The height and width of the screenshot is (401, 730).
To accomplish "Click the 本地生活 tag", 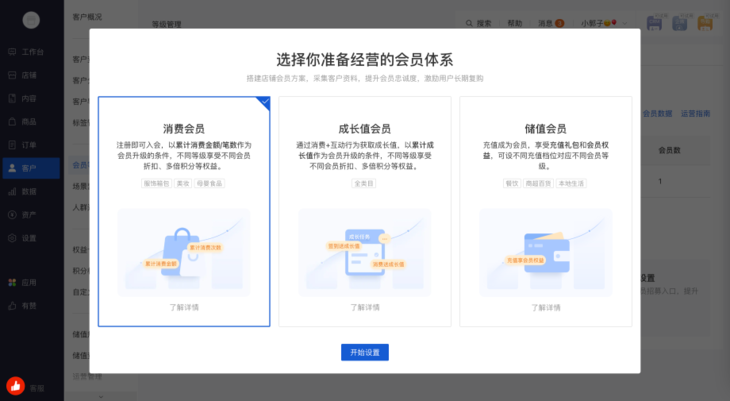I will (x=571, y=184).
